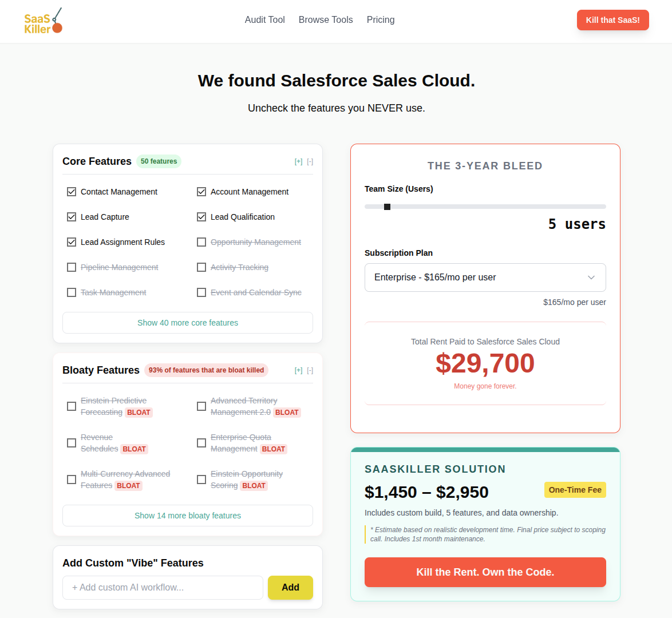
Task: Open the Audit Tool nav link
Action: tap(264, 20)
